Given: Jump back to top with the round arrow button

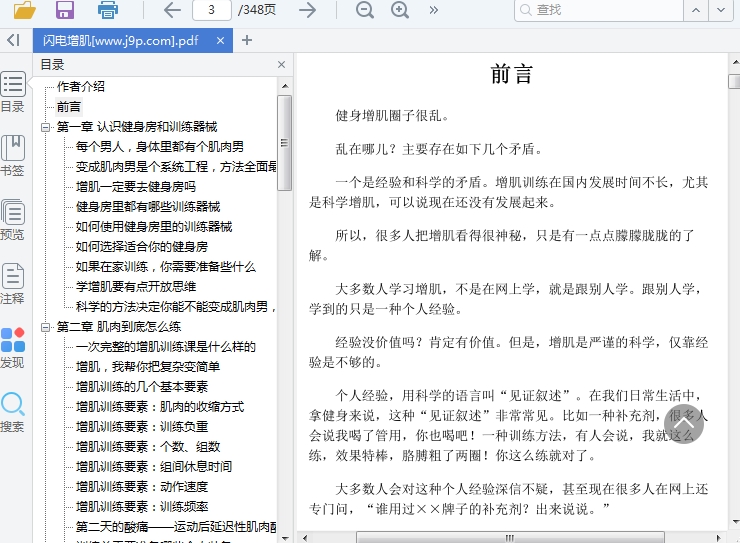Looking at the screenshot, I should 684,424.
